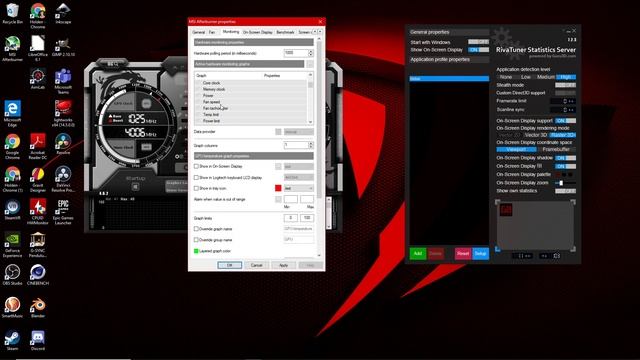
Task: Choose Framebuffer coordinate space
Action: pyautogui.click(x=556, y=149)
